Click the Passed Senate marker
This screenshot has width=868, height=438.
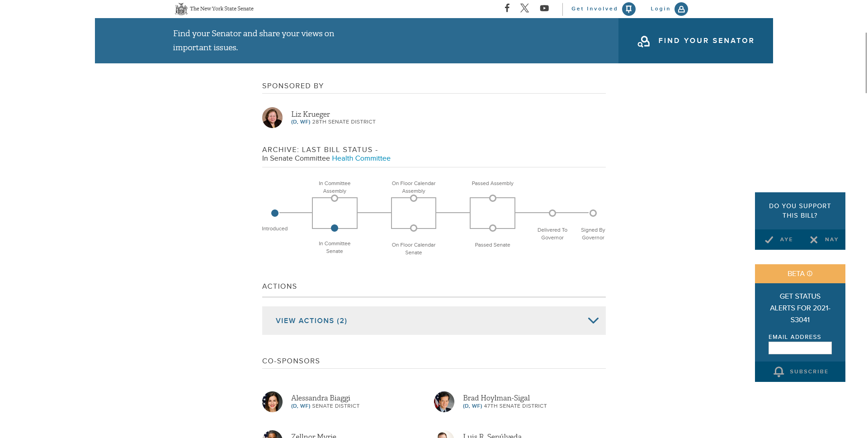493,228
